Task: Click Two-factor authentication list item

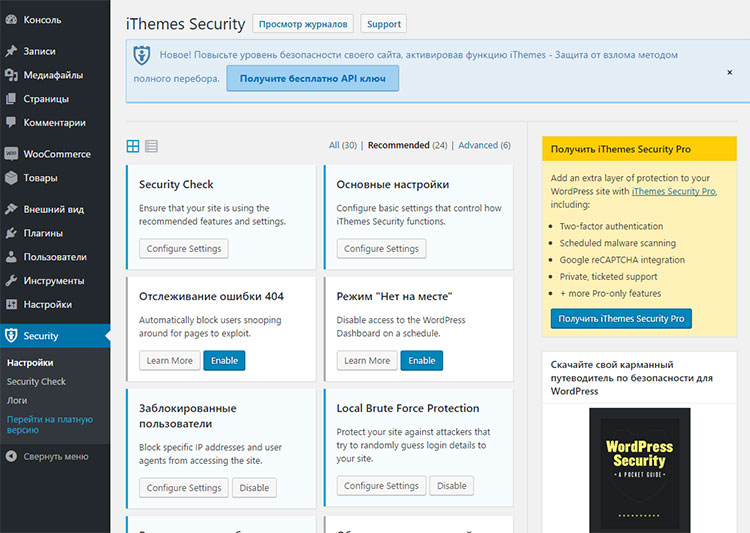Action: tap(611, 226)
